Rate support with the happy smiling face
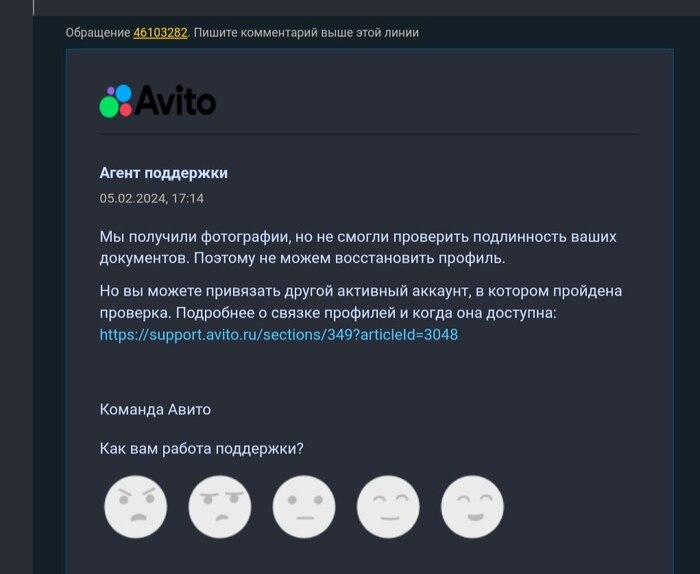The width and height of the screenshot is (700, 574). tap(472, 507)
